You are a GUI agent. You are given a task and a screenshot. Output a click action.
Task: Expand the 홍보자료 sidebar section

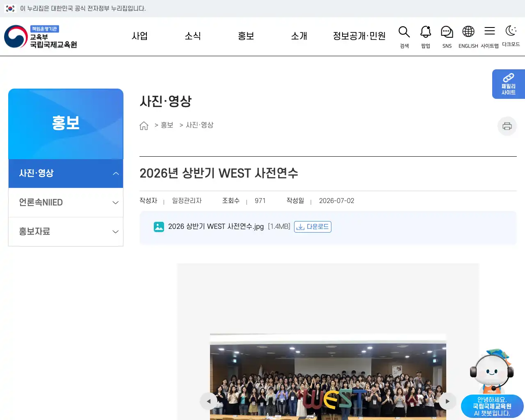66,232
